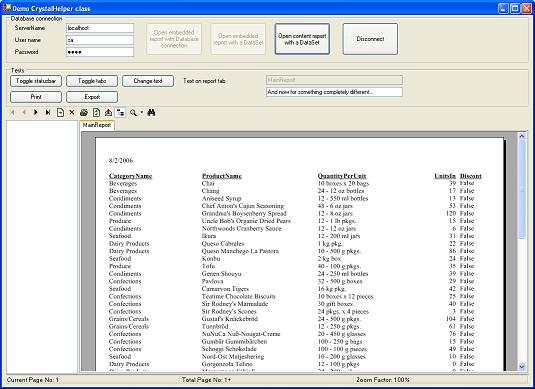
Task: Click scroll up arrow of report view
Action: tap(522, 136)
